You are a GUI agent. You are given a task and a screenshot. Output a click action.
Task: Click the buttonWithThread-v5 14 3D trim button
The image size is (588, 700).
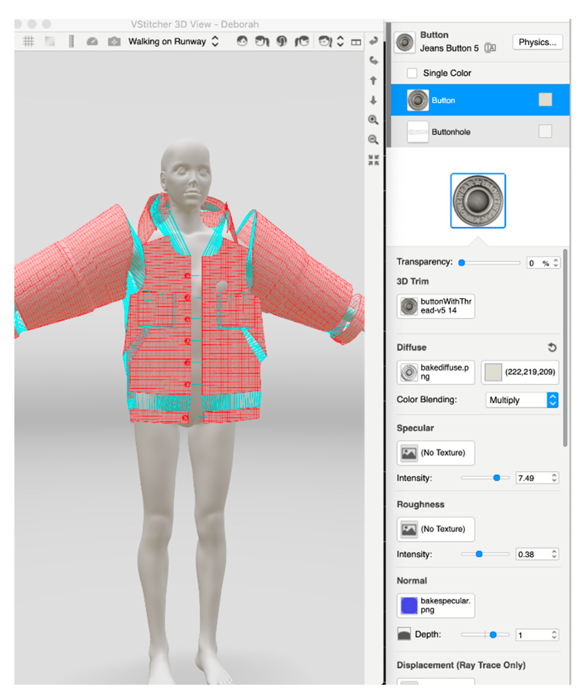pyautogui.click(x=436, y=306)
